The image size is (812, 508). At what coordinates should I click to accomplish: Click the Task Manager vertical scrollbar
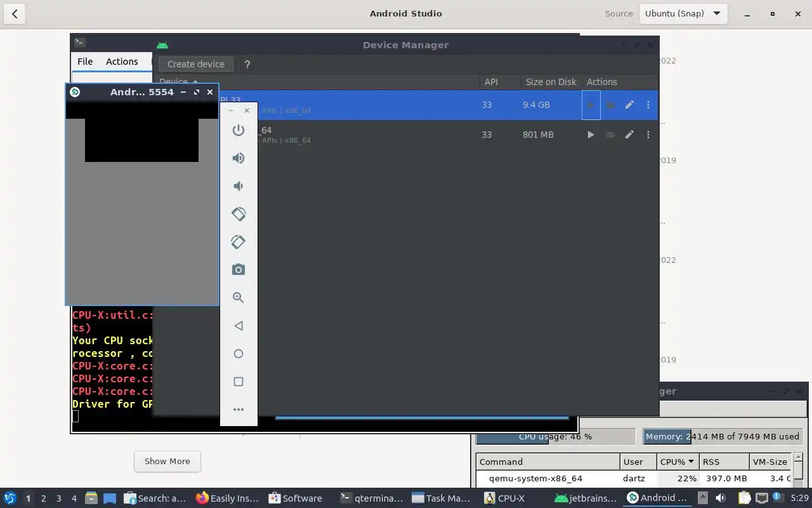[799, 470]
